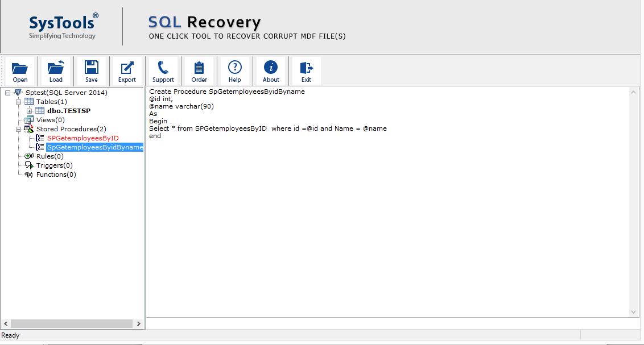Open Help with the question mark icon

tap(234, 67)
